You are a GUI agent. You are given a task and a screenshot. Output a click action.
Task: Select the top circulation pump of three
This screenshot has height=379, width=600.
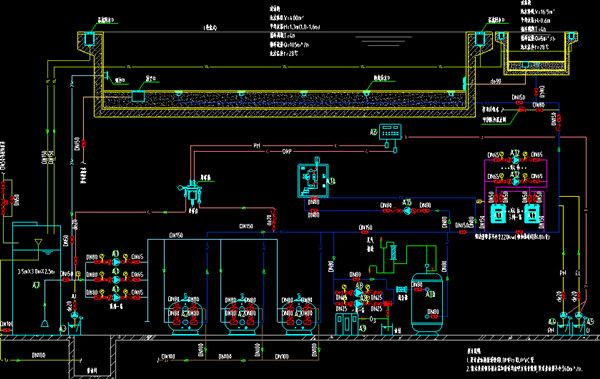(116, 262)
